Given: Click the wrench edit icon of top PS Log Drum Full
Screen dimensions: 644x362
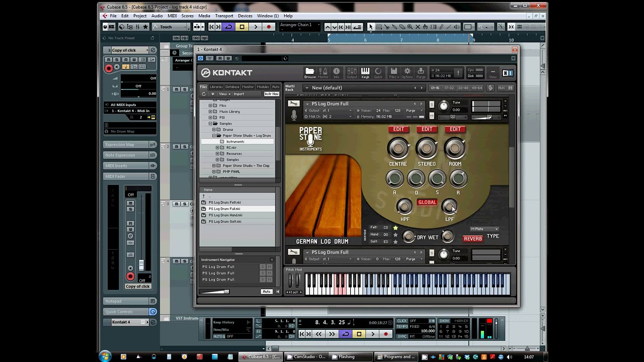Looking at the screenshot, I should (293, 104).
